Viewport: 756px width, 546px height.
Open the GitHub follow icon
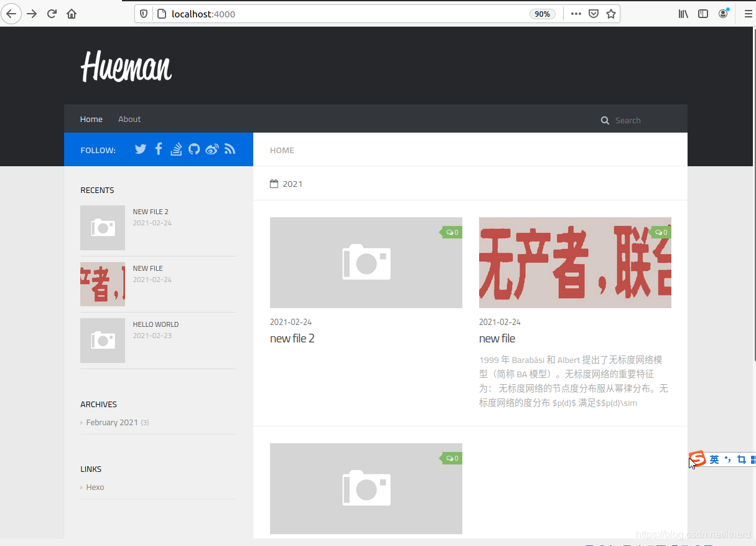click(x=194, y=149)
